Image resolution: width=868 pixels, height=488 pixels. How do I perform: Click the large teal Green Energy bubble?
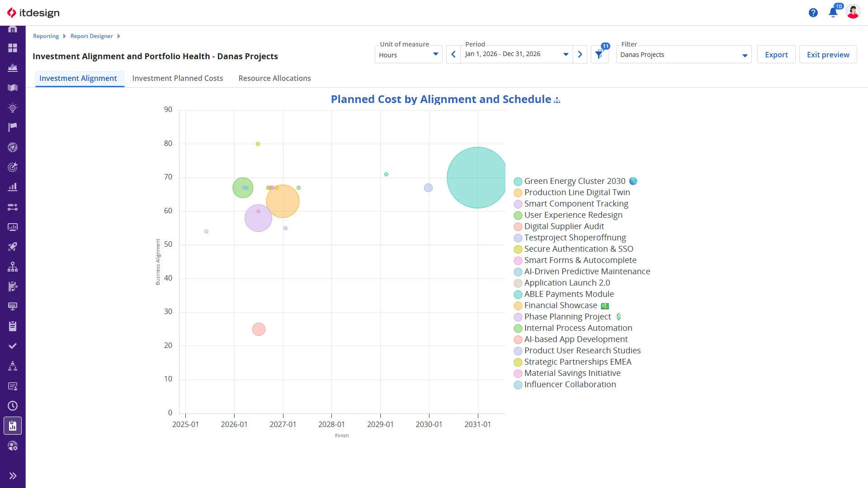click(x=477, y=178)
